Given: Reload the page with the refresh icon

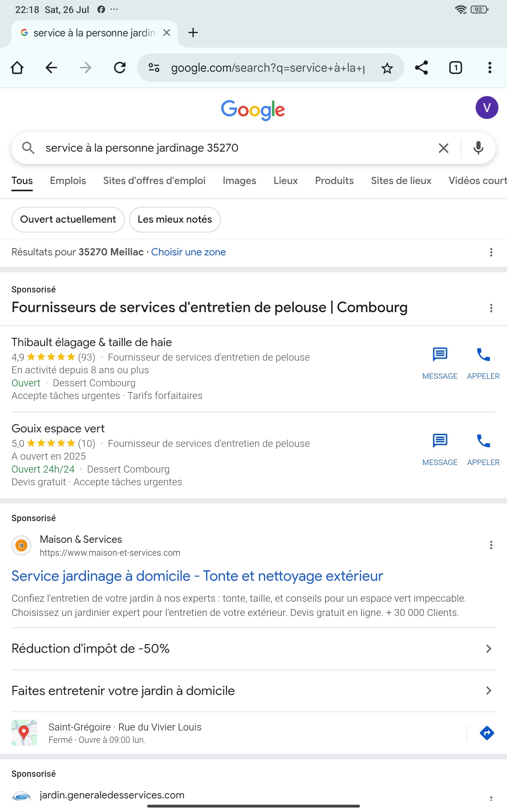Looking at the screenshot, I should tap(120, 68).
